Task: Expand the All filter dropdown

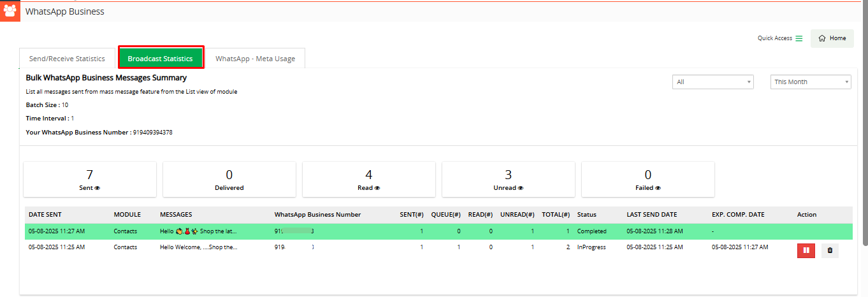Action: [x=713, y=82]
